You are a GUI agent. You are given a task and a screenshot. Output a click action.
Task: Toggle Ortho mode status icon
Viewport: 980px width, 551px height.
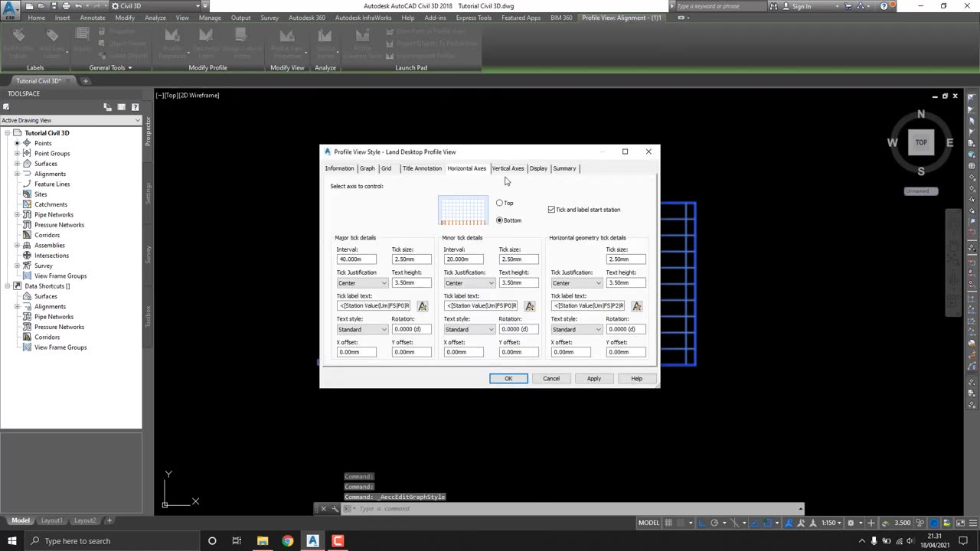click(703, 523)
